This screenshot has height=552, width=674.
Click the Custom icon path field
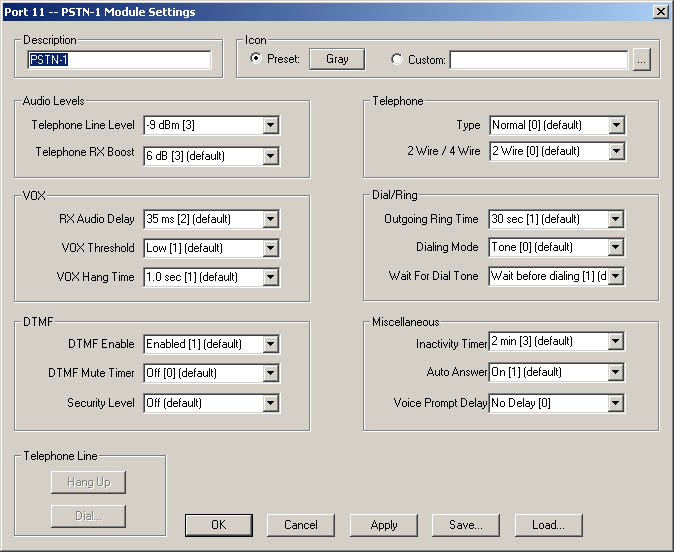point(538,60)
